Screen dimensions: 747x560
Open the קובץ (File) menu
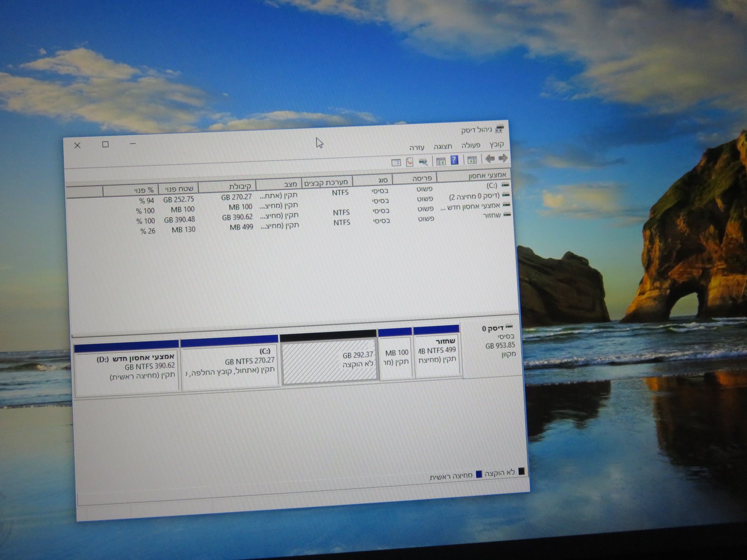click(496, 144)
